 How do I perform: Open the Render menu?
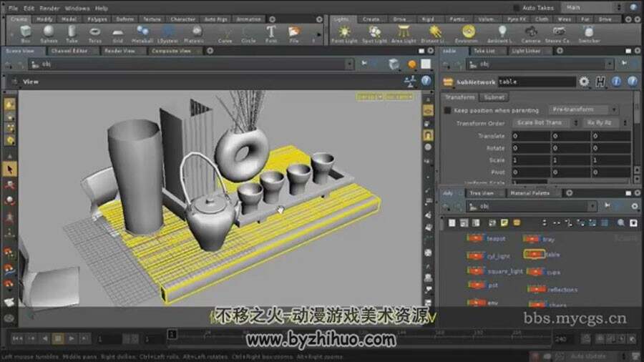(x=49, y=8)
